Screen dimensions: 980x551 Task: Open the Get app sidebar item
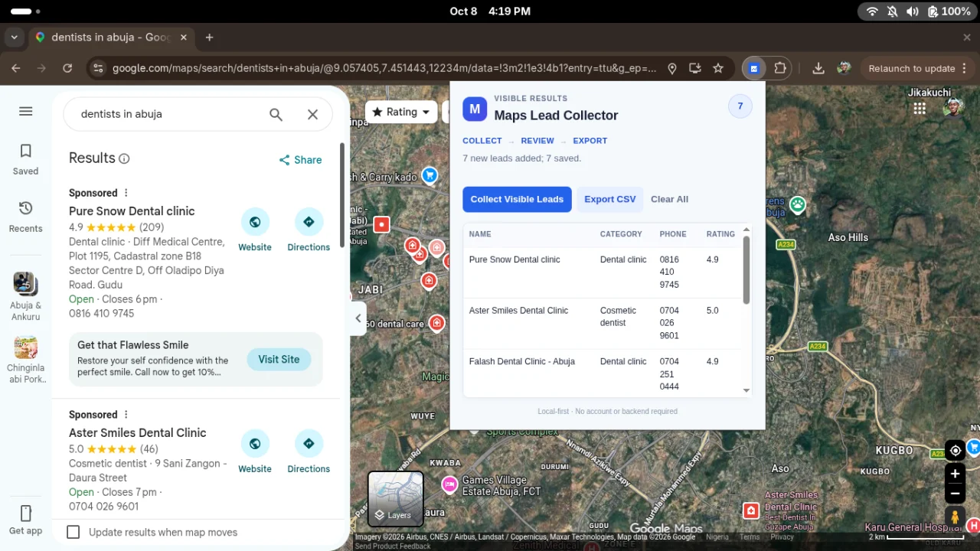[25, 520]
